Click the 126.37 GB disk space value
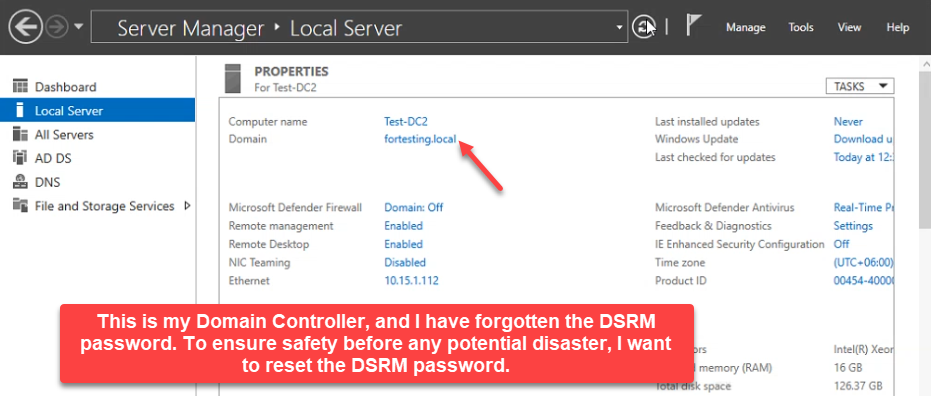 859,386
